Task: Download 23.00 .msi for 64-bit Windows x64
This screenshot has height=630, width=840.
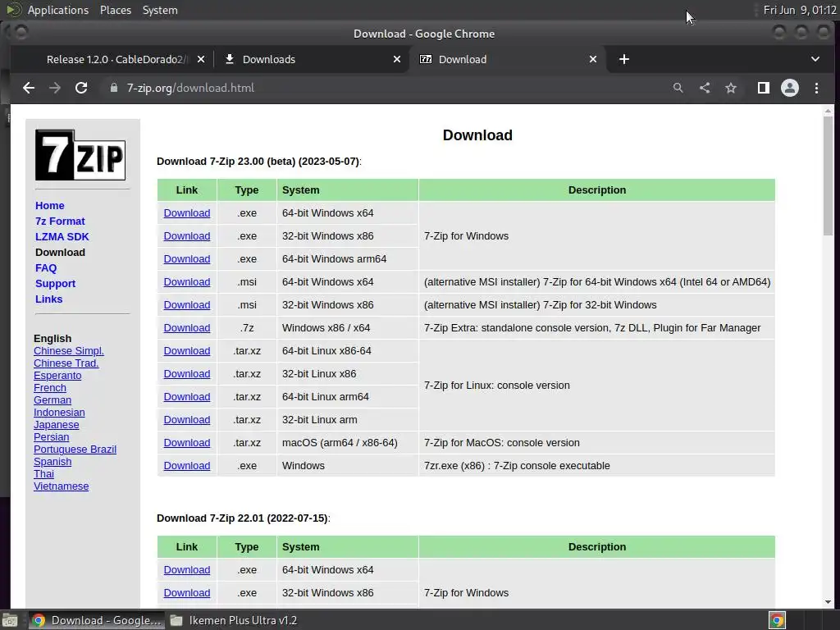Action: (187, 282)
